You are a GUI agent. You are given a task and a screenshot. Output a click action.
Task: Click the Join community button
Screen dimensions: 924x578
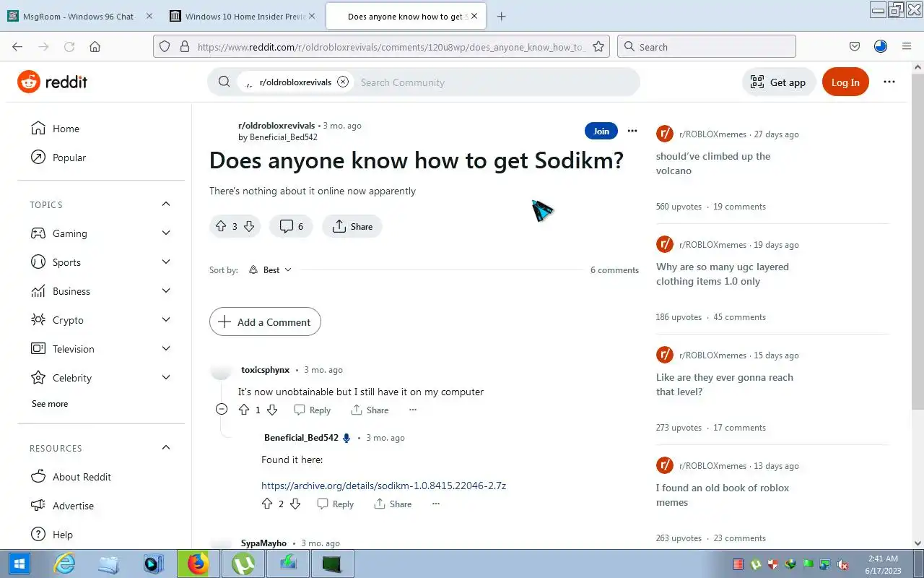601,131
